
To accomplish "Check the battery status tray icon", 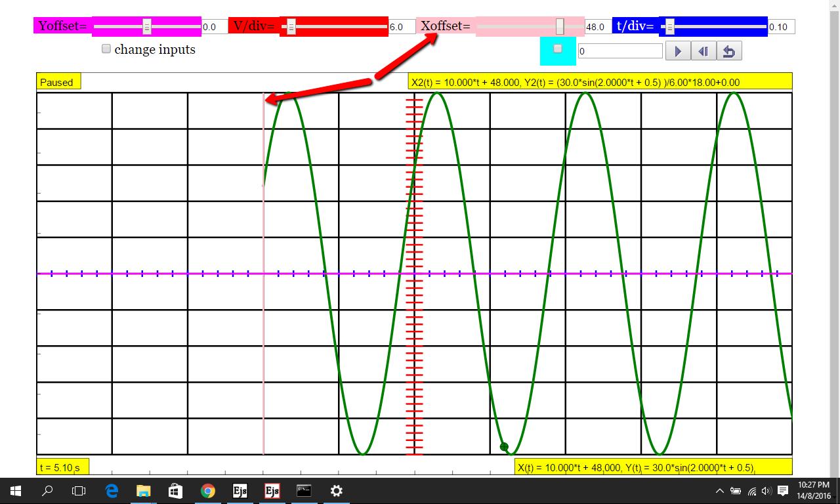I will pyautogui.click(x=736, y=491).
